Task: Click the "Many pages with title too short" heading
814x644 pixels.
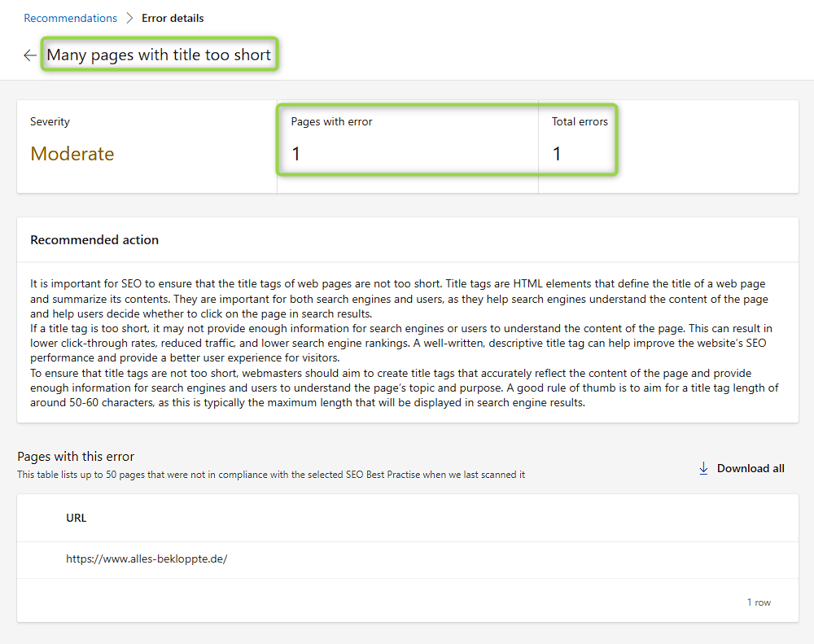Action: [159, 55]
